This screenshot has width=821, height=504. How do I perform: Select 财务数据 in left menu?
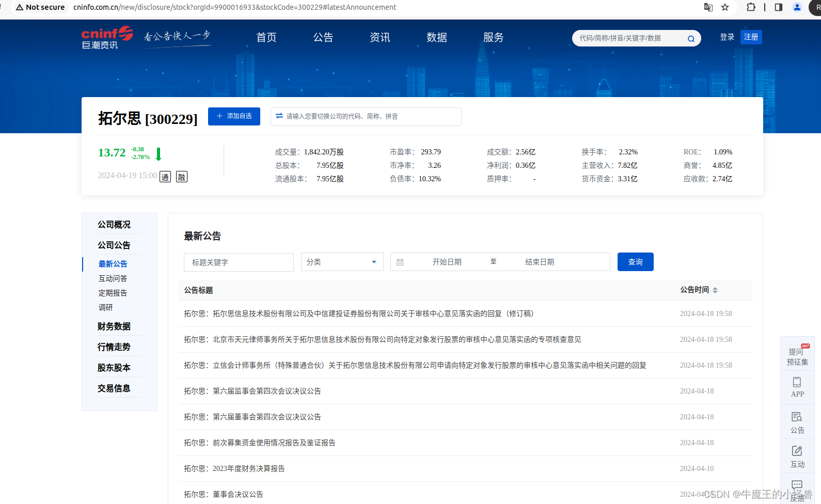114,326
